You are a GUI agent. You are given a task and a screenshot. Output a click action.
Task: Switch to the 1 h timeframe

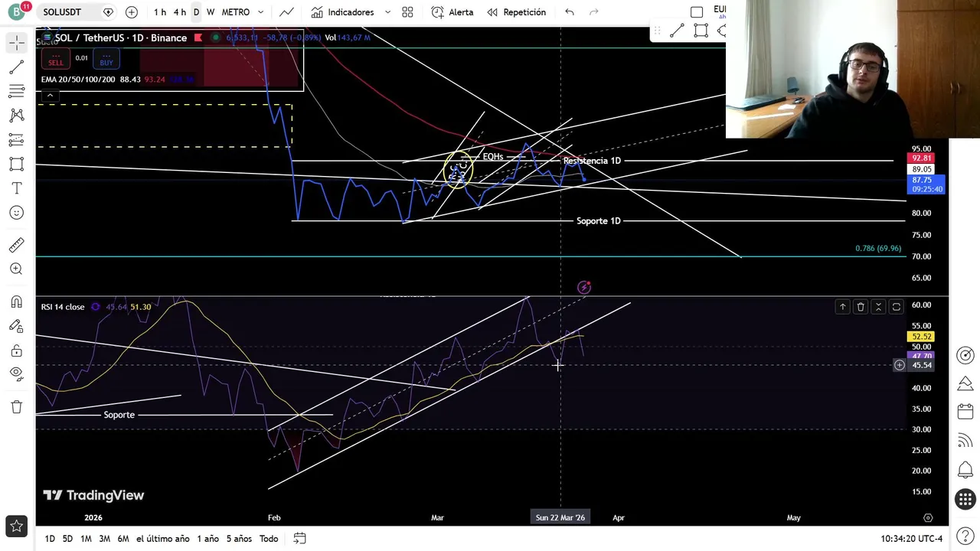pos(159,12)
